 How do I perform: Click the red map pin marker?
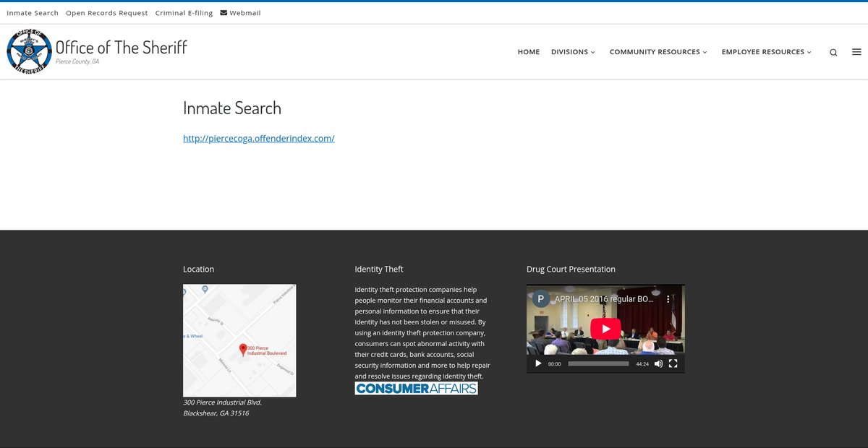243,350
